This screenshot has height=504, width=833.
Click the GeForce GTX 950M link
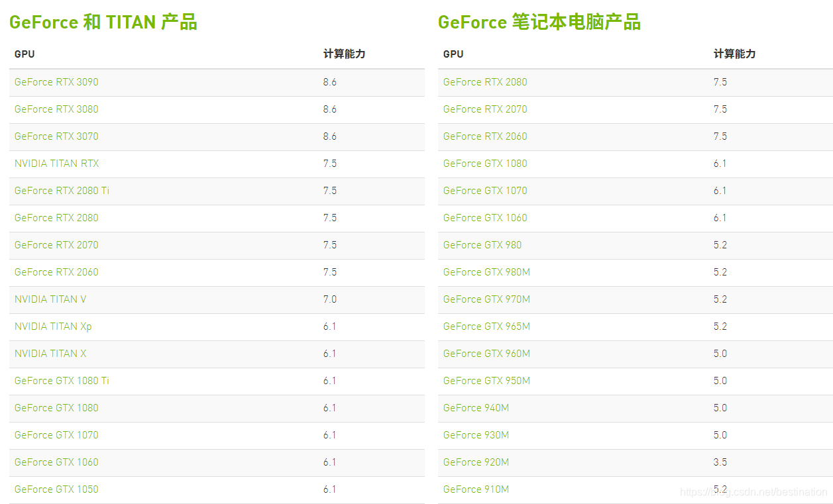pos(486,381)
